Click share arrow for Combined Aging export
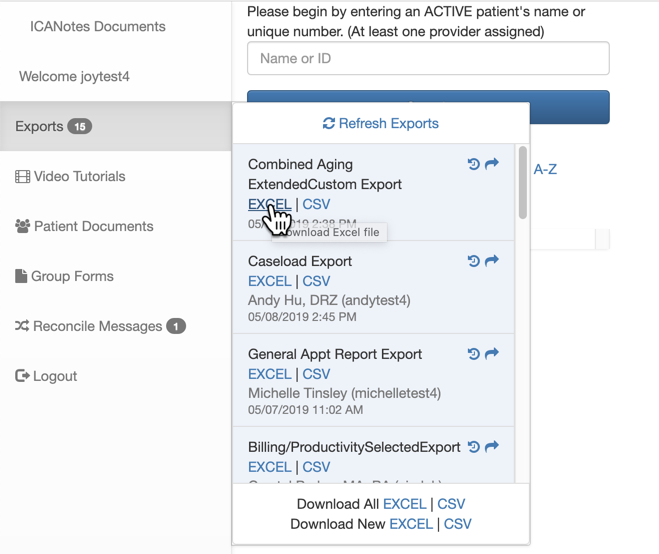659x554 pixels. point(492,164)
